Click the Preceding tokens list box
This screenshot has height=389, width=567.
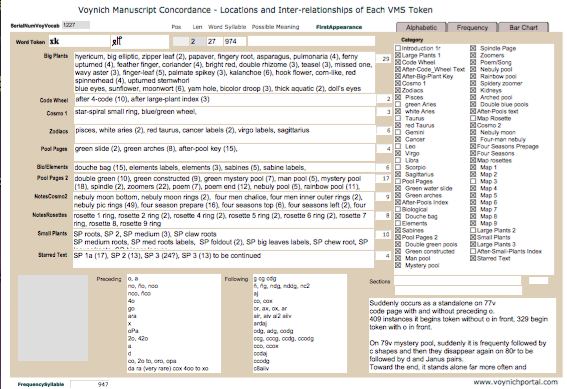click(174, 323)
